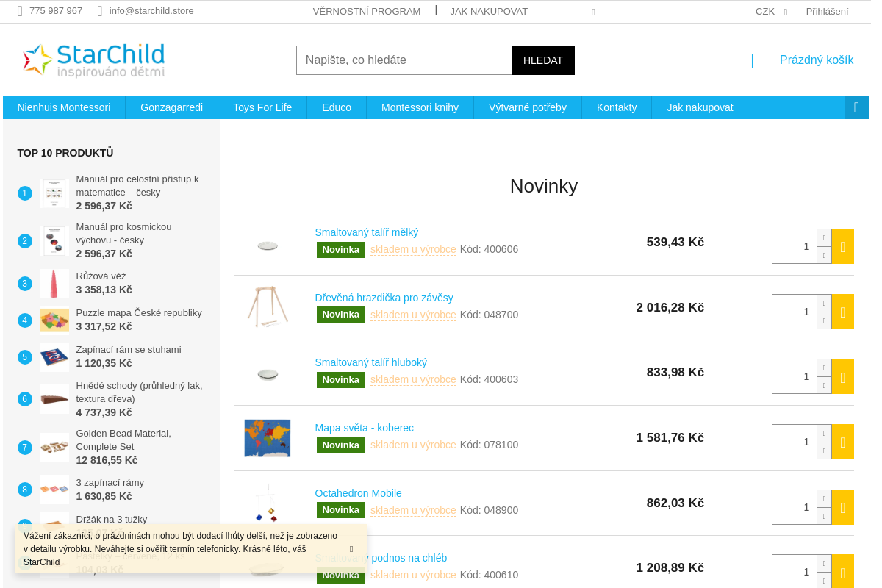Increase quantity for Dřevěná hrazdička pro závěsy
This screenshot has width=882, height=588.
click(x=824, y=303)
